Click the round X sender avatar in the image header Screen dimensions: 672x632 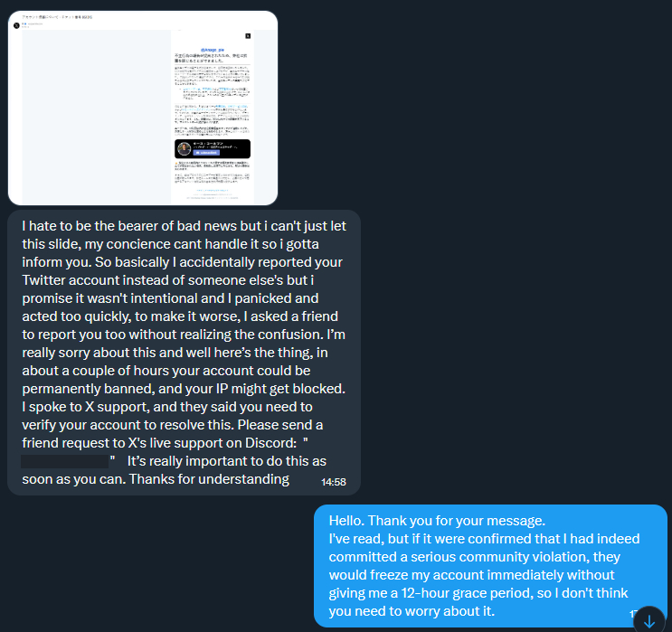pos(16,25)
